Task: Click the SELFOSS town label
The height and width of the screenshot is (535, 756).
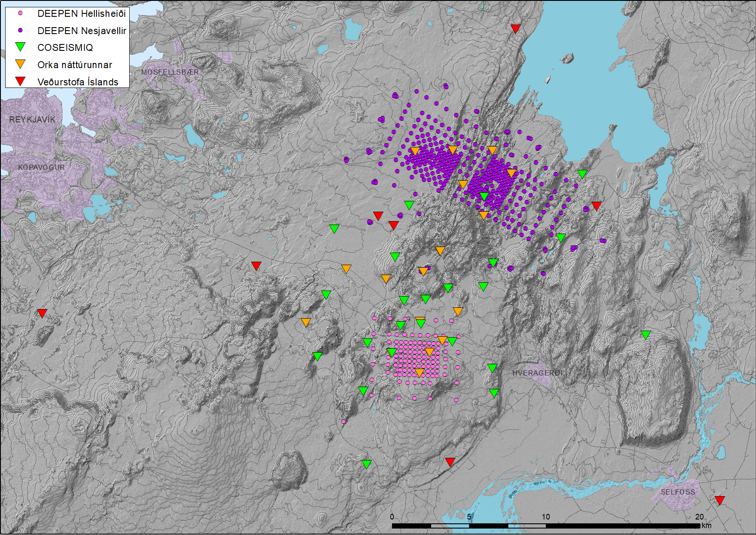Action: click(678, 492)
